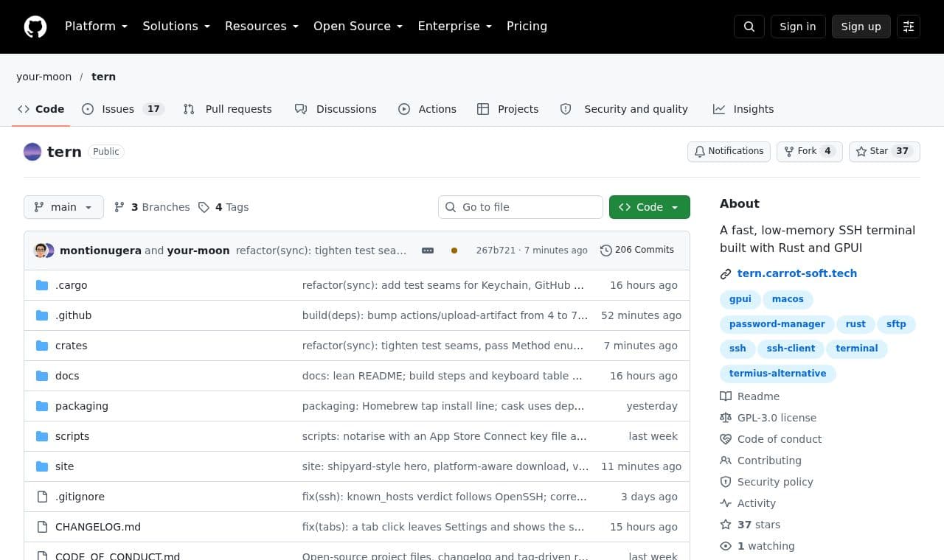View the 3 Branches link

coord(152,207)
